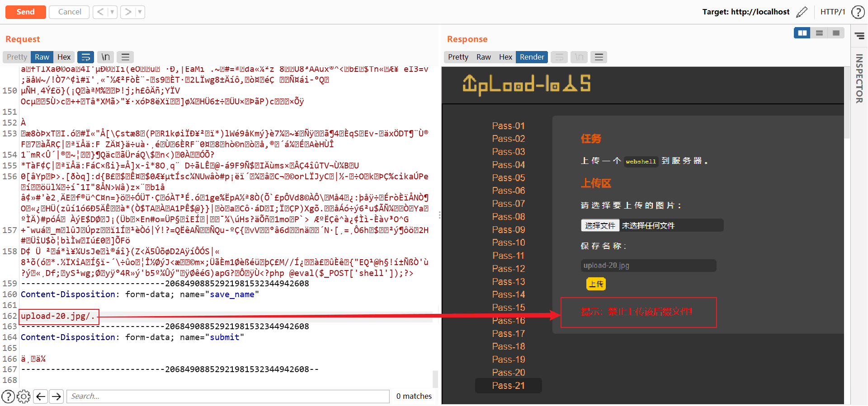The width and height of the screenshot is (868, 406).
Task: Click the yellow 上传 upload button
Action: coord(596,284)
